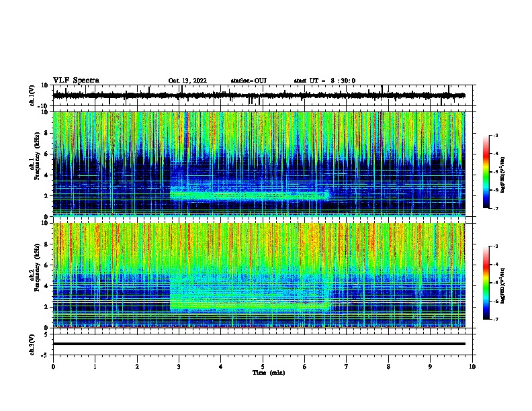This screenshot has height=411, width=532.
Task: Click the '-7' label on lower color scale
Action: click(x=496, y=320)
